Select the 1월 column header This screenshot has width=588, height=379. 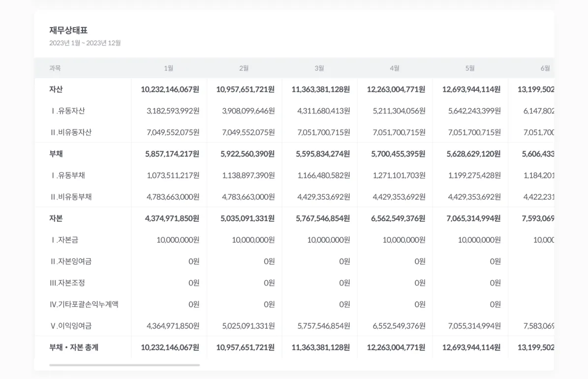(x=169, y=68)
